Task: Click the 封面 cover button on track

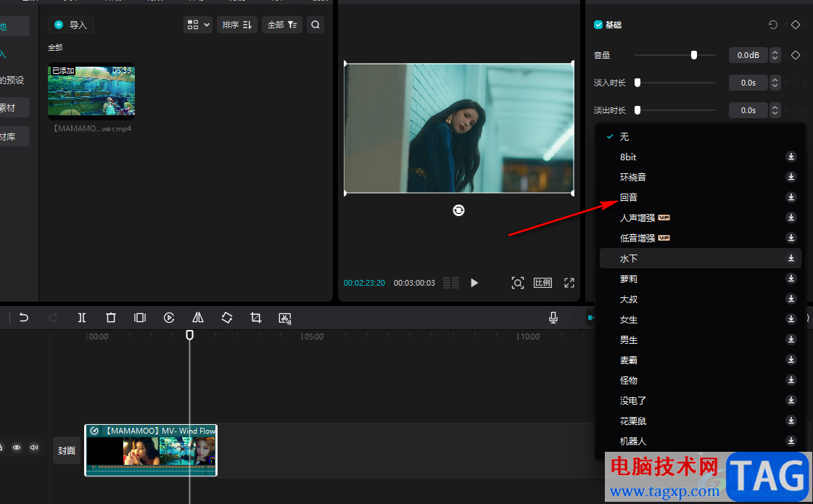Action: click(x=67, y=450)
